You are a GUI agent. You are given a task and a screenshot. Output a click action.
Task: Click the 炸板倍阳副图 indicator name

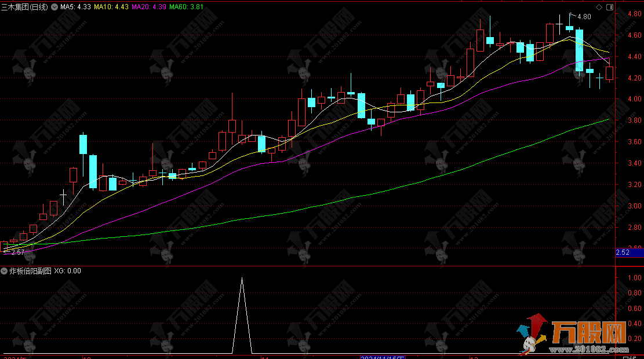pyautogui.click(x=30, y=271)
